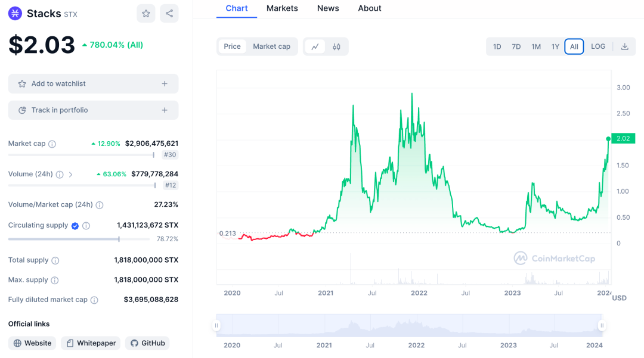Set chart range to 1D
The height and width of the screenshot is (358, 644).
coord(497,46)
